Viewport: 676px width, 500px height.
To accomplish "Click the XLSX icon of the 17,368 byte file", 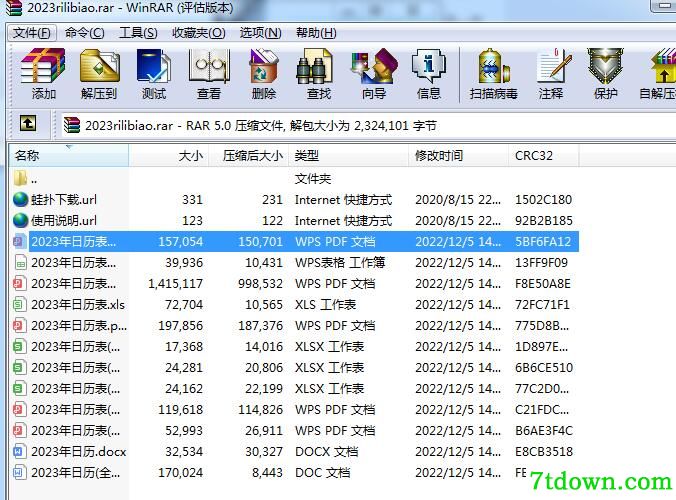I will point(20,346).
